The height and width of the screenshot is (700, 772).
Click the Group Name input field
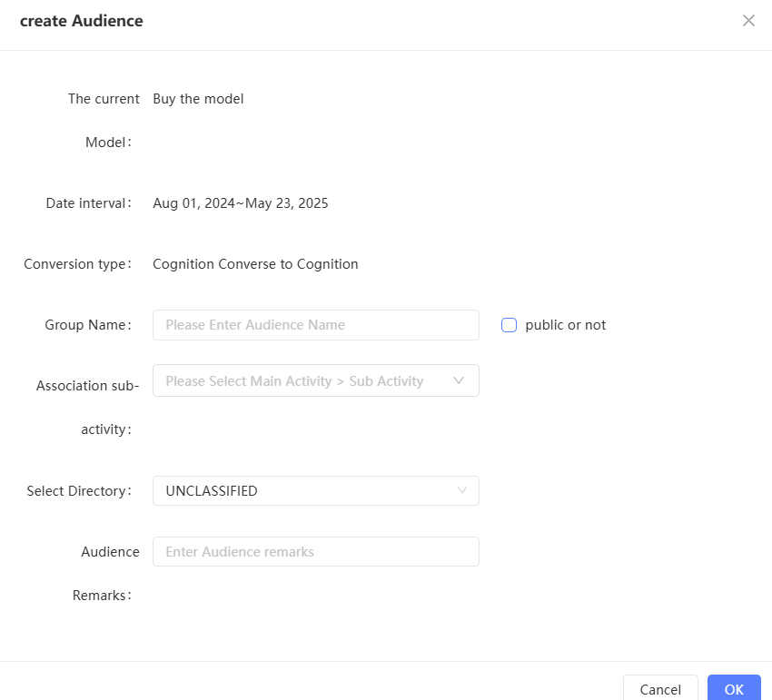pos(315,325)
